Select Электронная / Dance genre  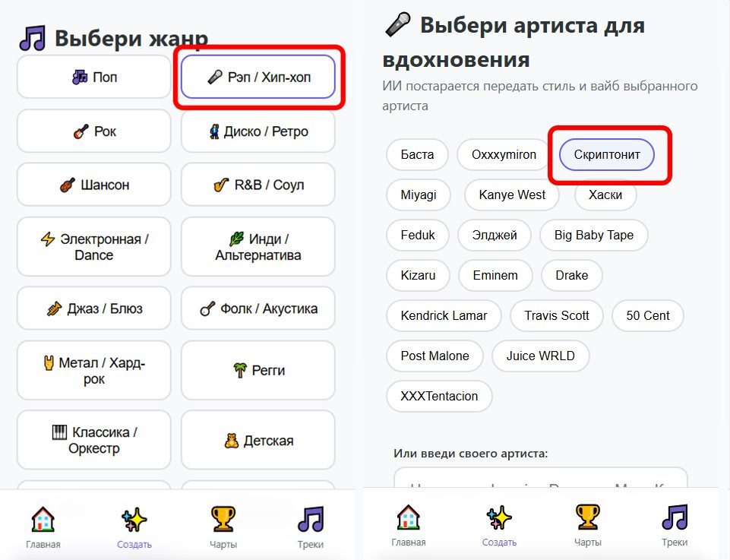click(x=94, y=247)
